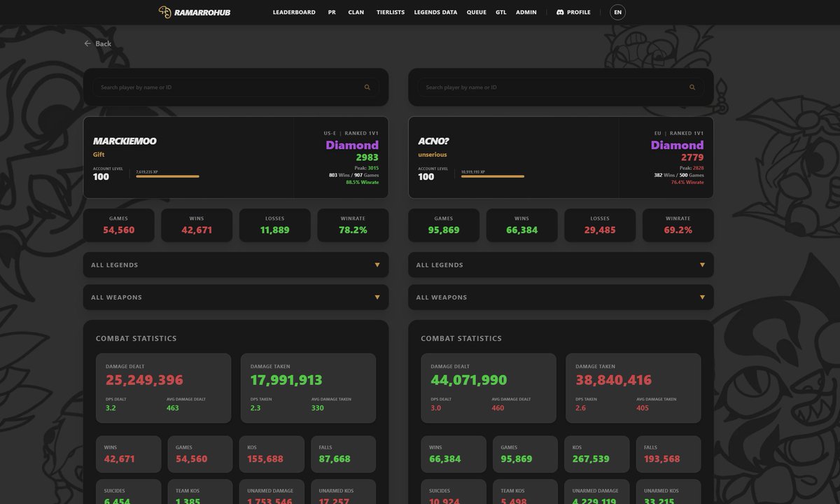Image resolution: width=840 pixels, height=504 pixels.
Task: Click Damage Dealt 44,071,990 value
Action: click(x=469, y=380)
